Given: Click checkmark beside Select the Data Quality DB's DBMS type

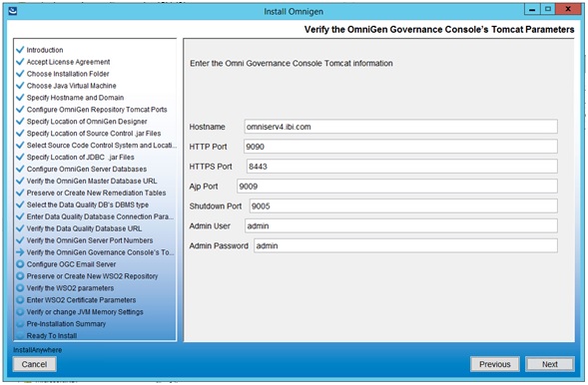Looking at the screenshot, I should 20,204.
